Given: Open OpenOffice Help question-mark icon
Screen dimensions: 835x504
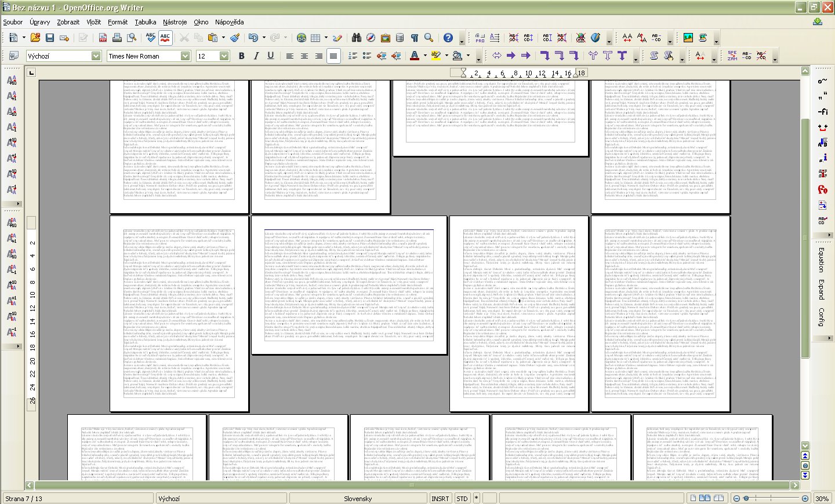Looking at the screenshot, I should [x=448, y=38].
